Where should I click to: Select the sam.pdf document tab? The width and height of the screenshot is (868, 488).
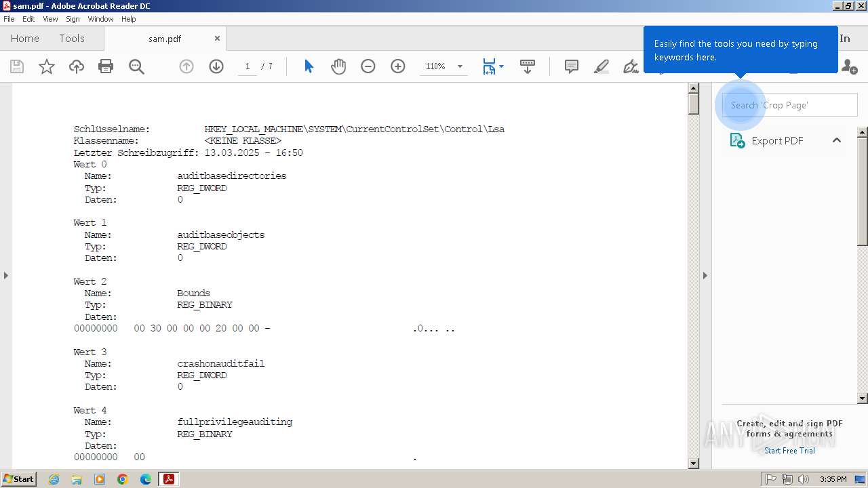coord(165,39)
